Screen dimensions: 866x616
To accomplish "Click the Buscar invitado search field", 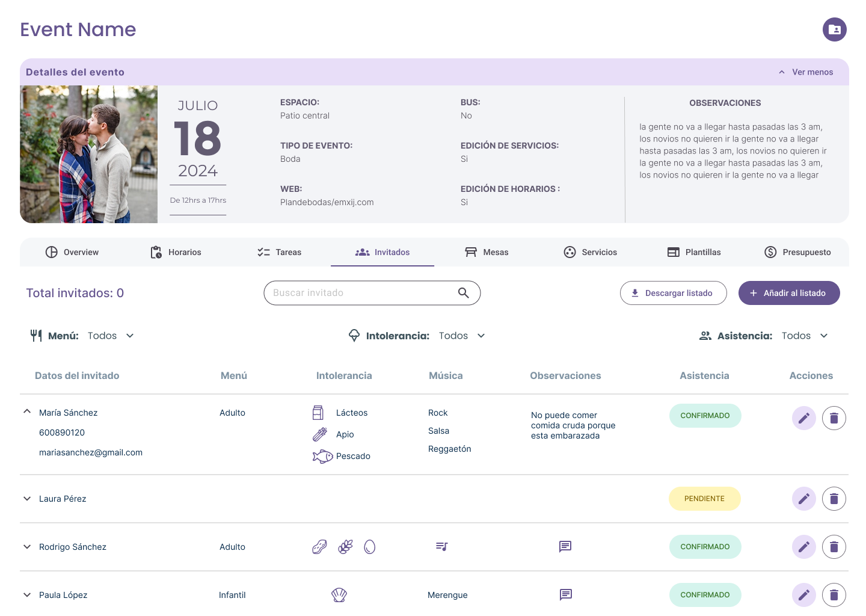I will [x=361, y=293].
